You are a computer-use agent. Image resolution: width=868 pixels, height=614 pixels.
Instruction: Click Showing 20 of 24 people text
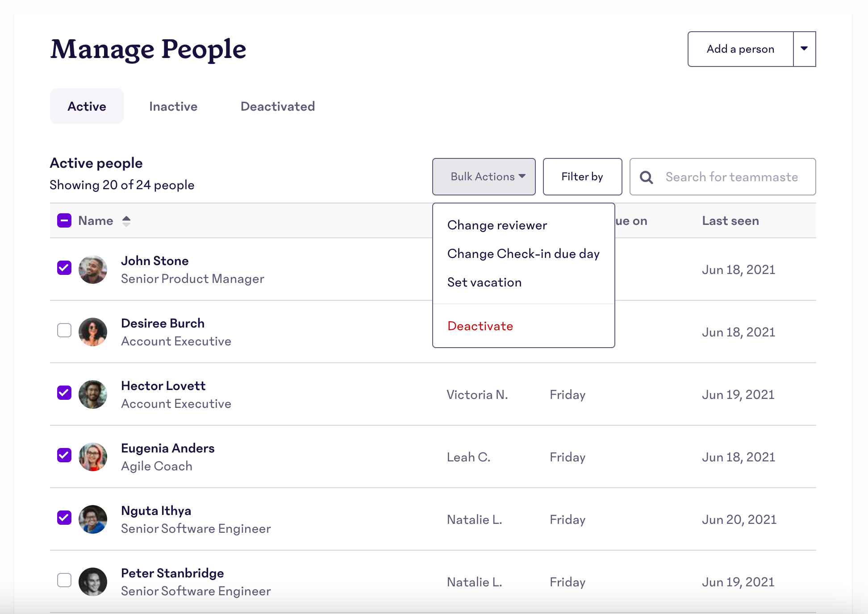pyautogui.click(x=122, y=185)
